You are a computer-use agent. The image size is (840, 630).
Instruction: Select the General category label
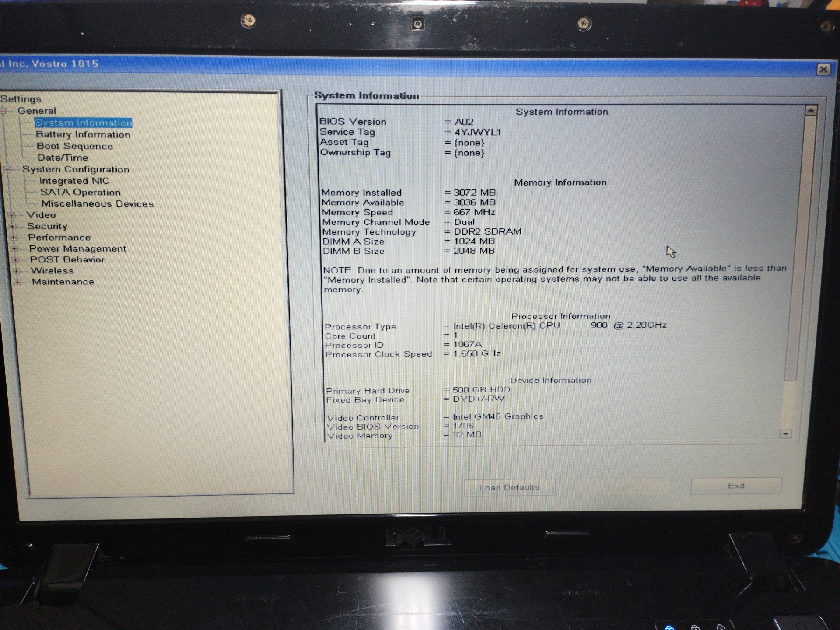[x=37, y=111]
